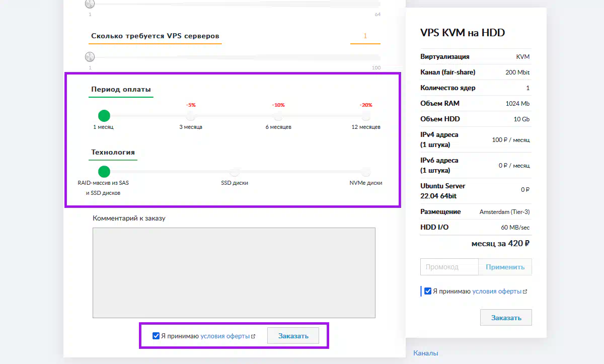Click the VPS KVM на HDD title
Viewport: 604px width, 364px height.
click(x=463, y=33)
